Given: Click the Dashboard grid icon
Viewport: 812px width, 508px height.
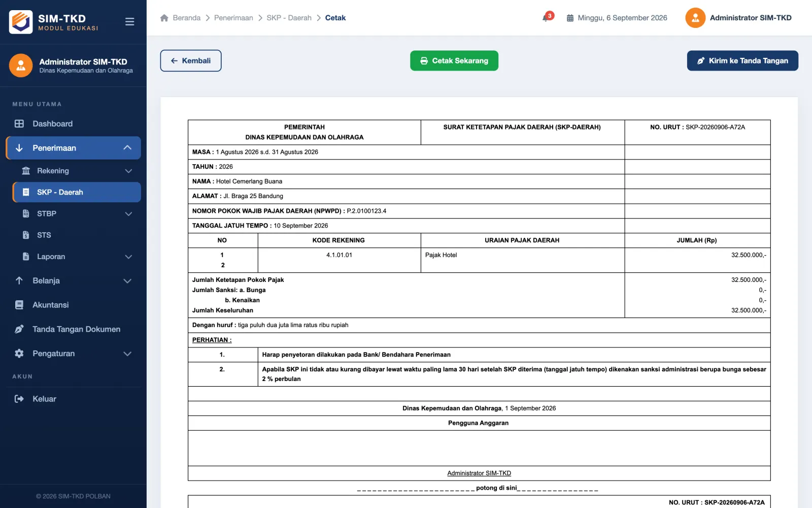Looking at the screenshot, I should tap(19, 123).
